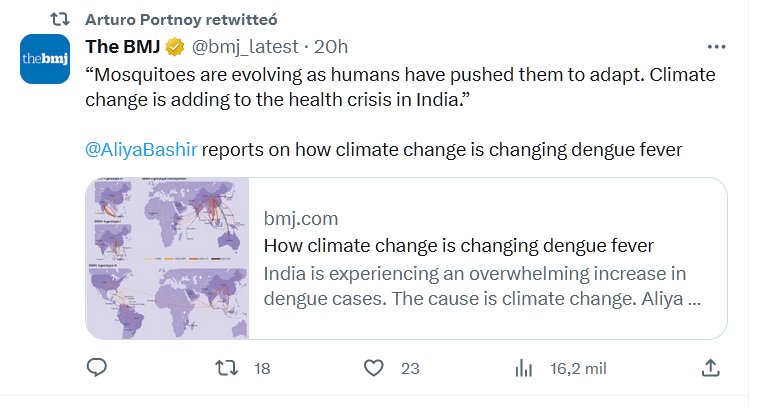
Task: Click the dengue map card thumbnail
Action: tap(167, 259)
